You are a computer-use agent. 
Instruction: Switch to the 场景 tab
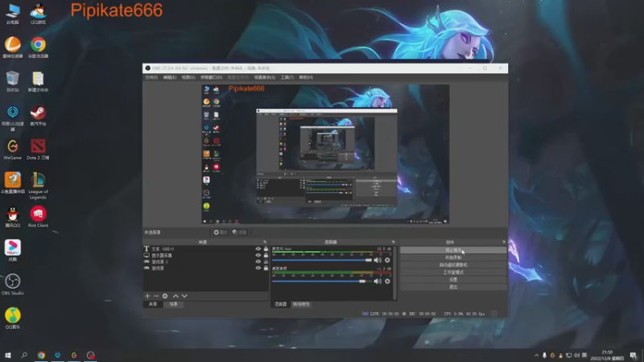(x=173, y=304)
